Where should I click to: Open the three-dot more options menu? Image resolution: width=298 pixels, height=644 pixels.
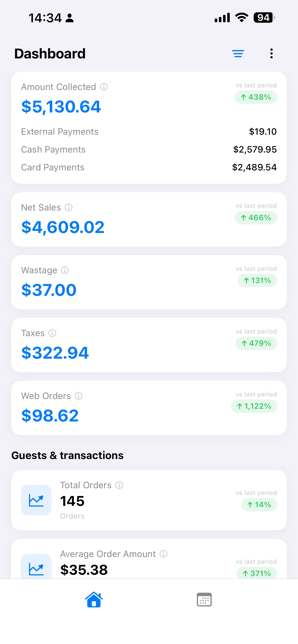pos(272,54)
